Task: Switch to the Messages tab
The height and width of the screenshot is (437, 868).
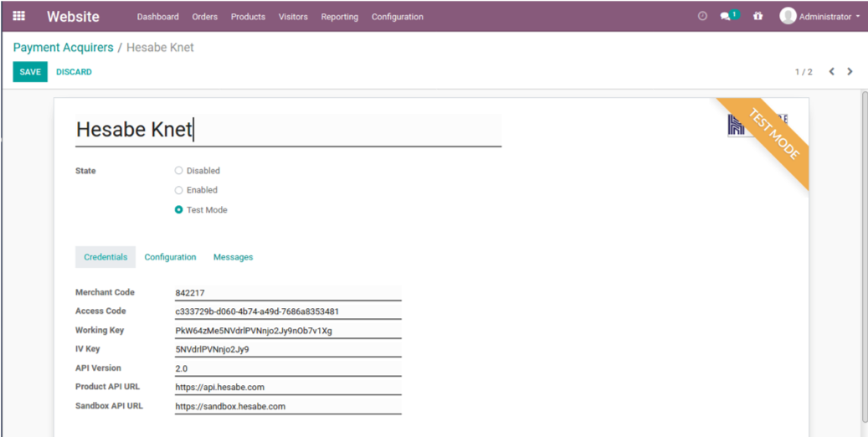Action: point(233,257)
